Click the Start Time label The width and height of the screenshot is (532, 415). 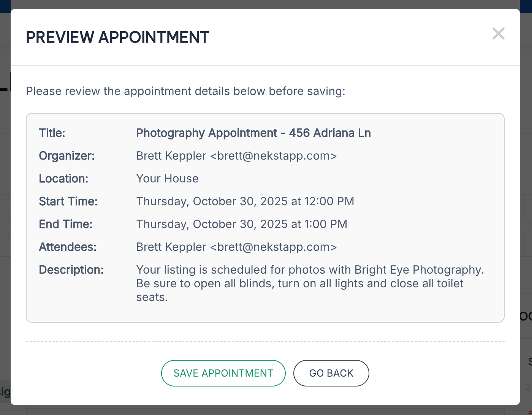pos(68,201)
